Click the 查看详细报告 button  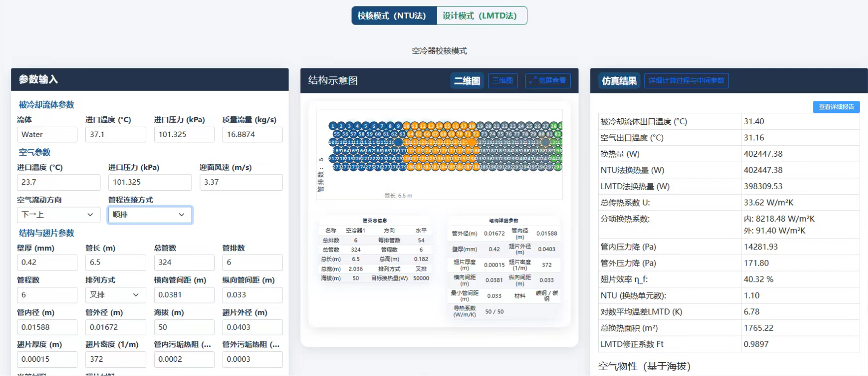point(836,107)
